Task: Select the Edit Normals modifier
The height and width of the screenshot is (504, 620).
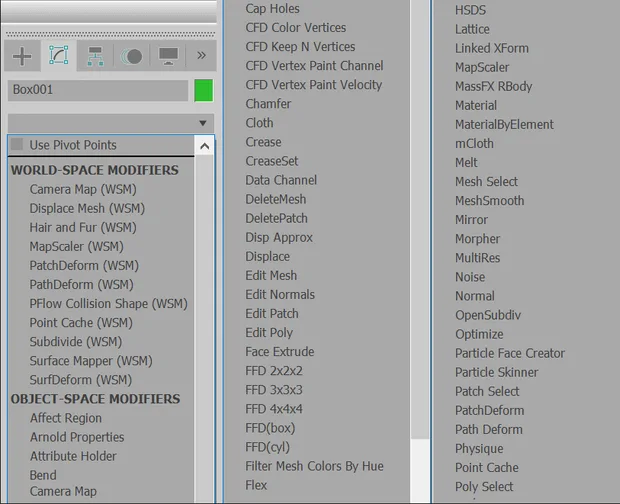Action: [280, 294]
